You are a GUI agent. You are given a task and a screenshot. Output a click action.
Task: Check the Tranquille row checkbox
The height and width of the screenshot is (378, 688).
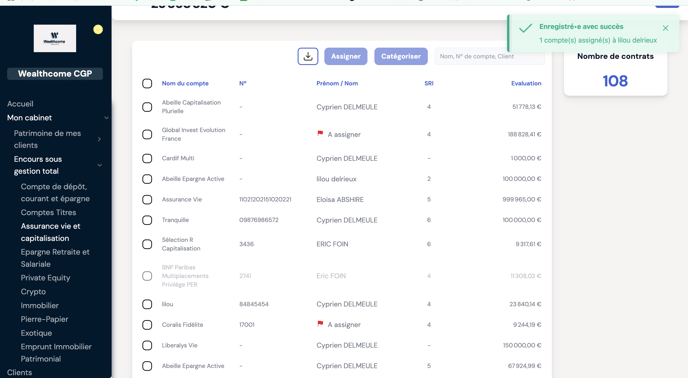coord(147,220)
